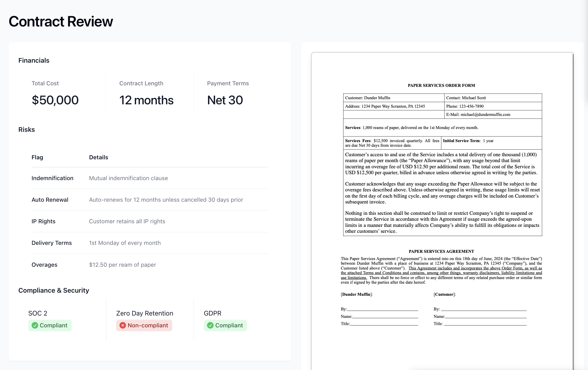The width and height of the screenshot is (588, 370).
Task: Click the $50,000 total cost value
Action: click(55, 100)
